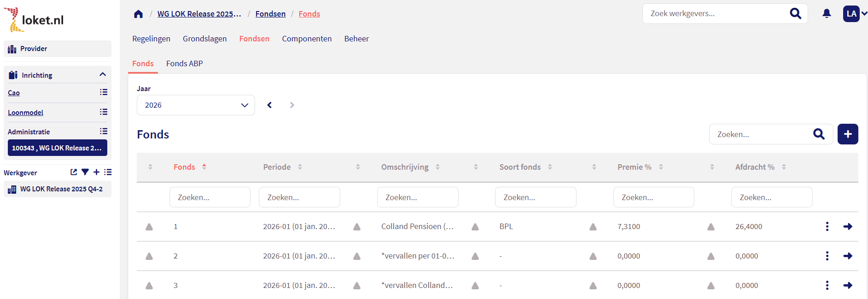Expand the LA user account menu
This screenshot has height=299, width=868.
855,14
